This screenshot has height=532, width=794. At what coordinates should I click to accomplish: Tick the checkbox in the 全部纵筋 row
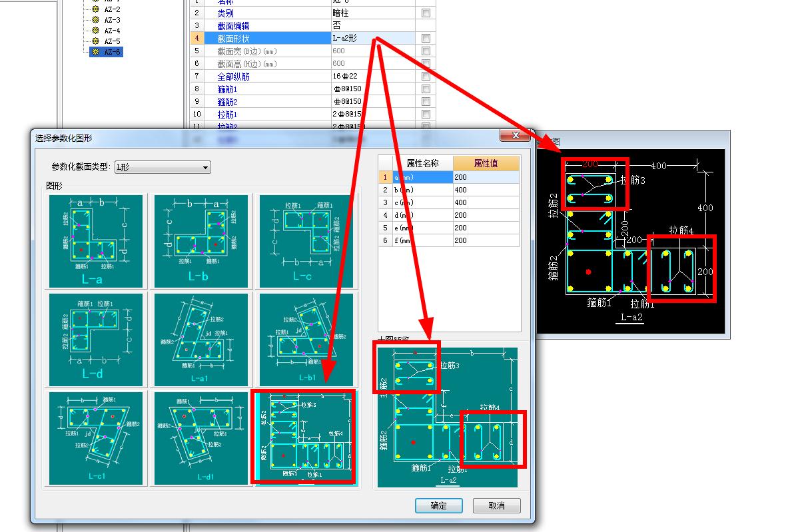(426, 77)
